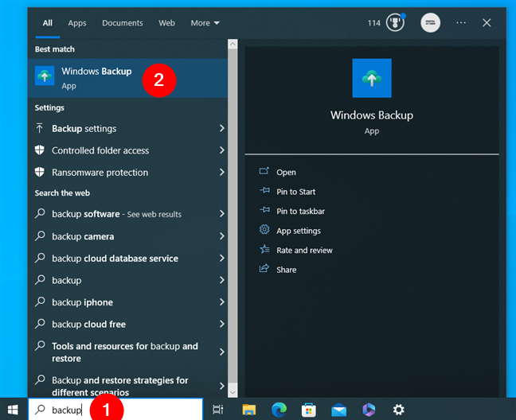Search web for backup iphone
Screen dimensions: 516x420
point(127,302)
